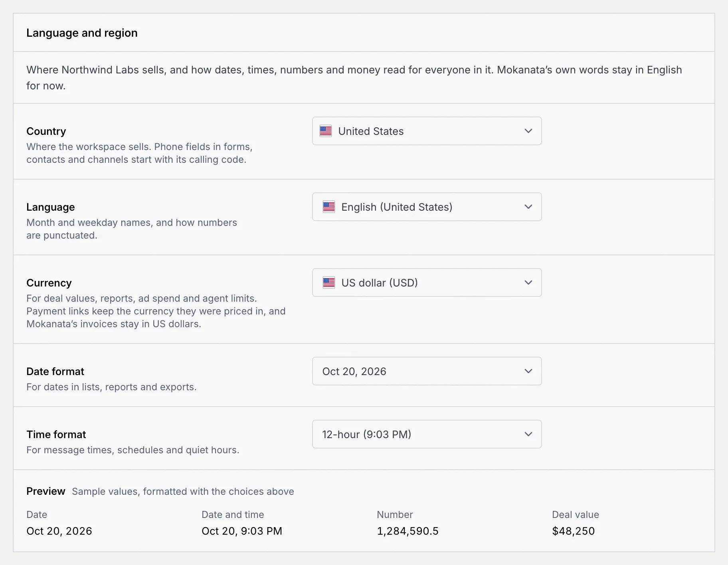728x565 pixels.
Task: Click the Language description about month names
Action: (132, 229)
